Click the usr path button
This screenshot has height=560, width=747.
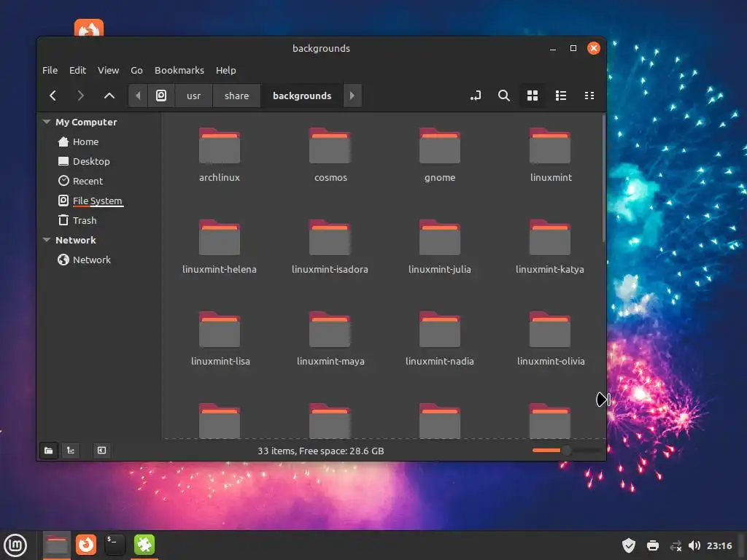[x=193, y=96]
